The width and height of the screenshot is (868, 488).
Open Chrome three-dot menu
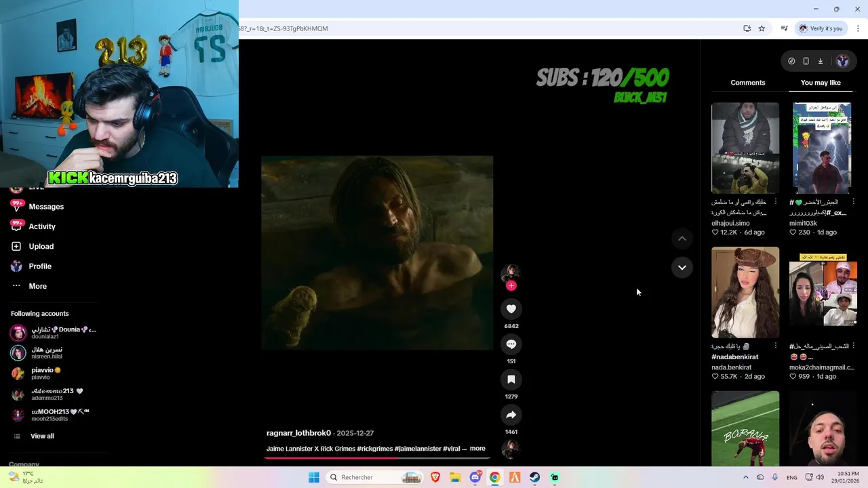click(x=858, y=28)
